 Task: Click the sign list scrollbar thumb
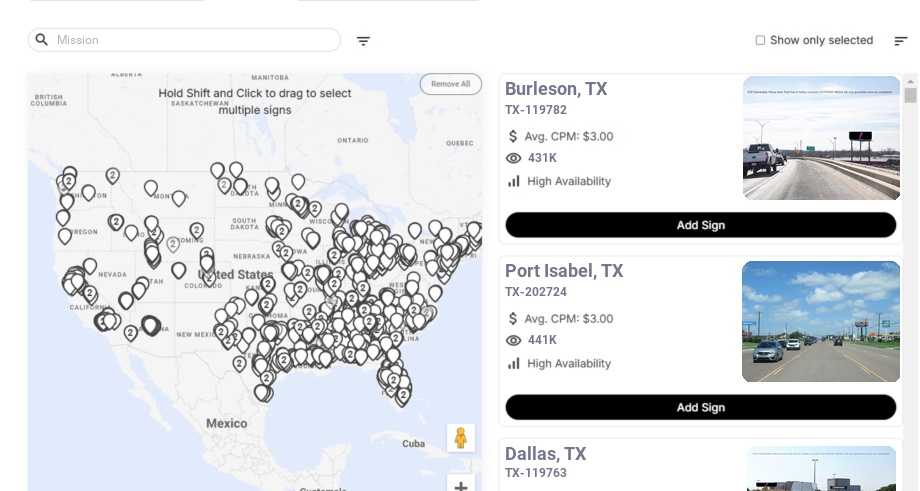[x=910, y=95]
